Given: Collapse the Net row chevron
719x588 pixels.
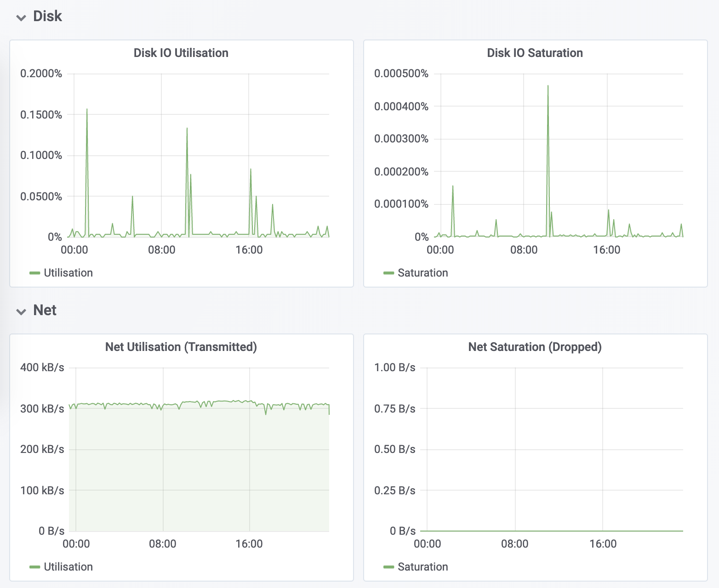Looking at the screenshot, I should pyautogui.click(x=21, y=312).
